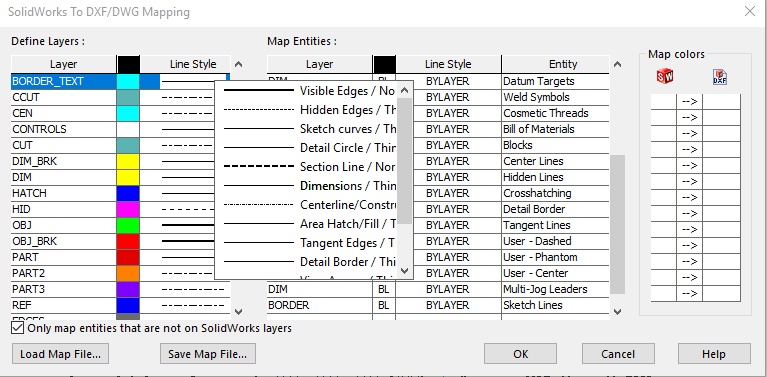Click Multi-Jog Leaders entity cell
Image resolution: width=767 pixels, height=377 pixels.
pos(555,289)
